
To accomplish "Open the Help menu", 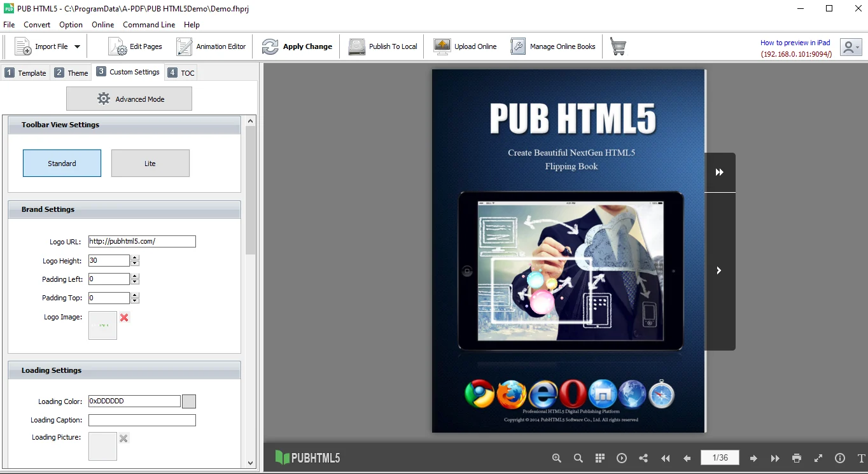I will [192, 25].
